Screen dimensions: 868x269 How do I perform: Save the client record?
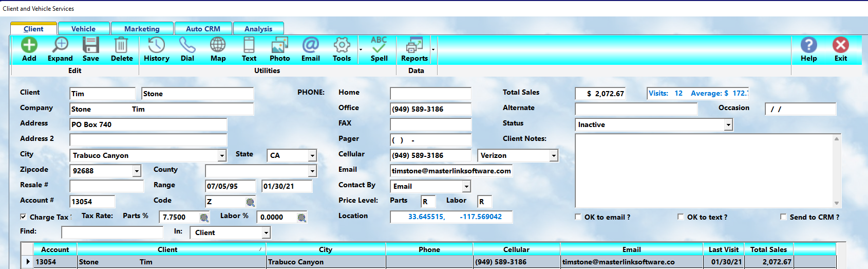tap(91, 49)
